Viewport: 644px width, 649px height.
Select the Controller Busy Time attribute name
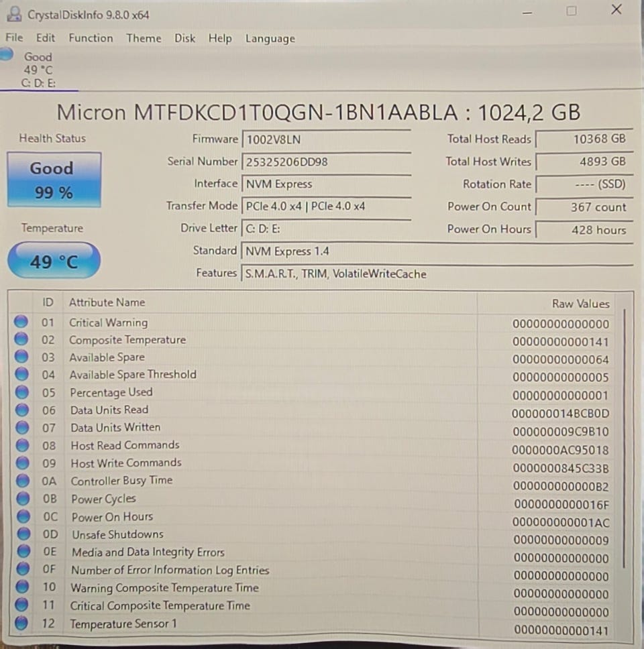[122, 481]
